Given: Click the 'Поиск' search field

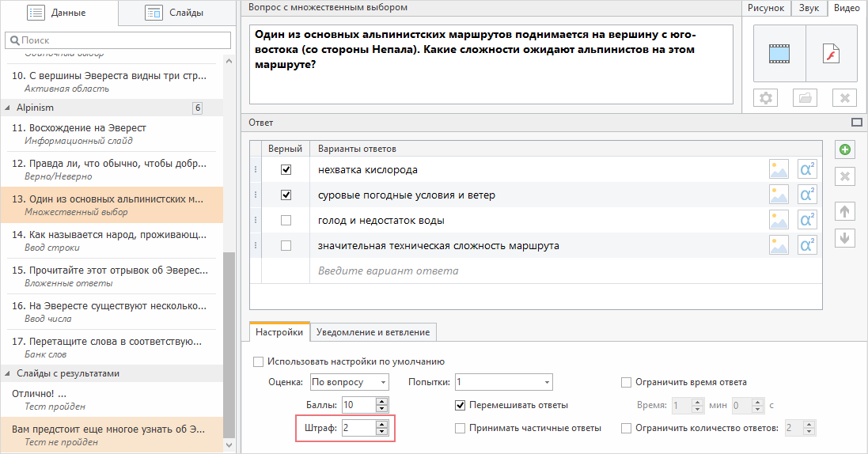Looking at the screenshot, I should pos(118,40).
